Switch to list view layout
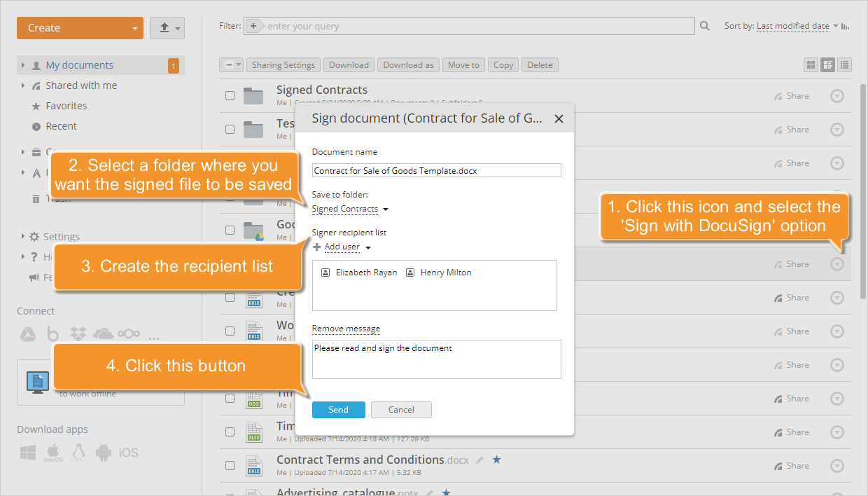The height and width of the screenshot is (496, 868). click(x=844, y=64)
